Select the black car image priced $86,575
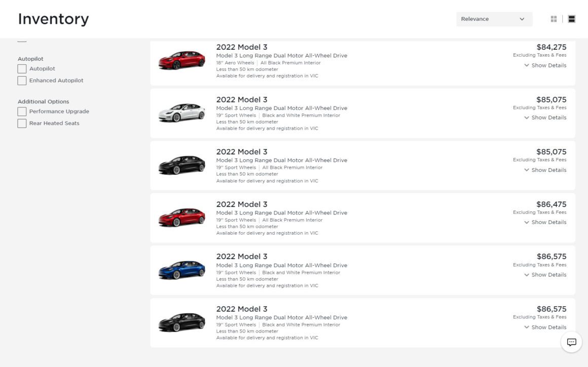588x367 pixels. [x=182, y=322]
